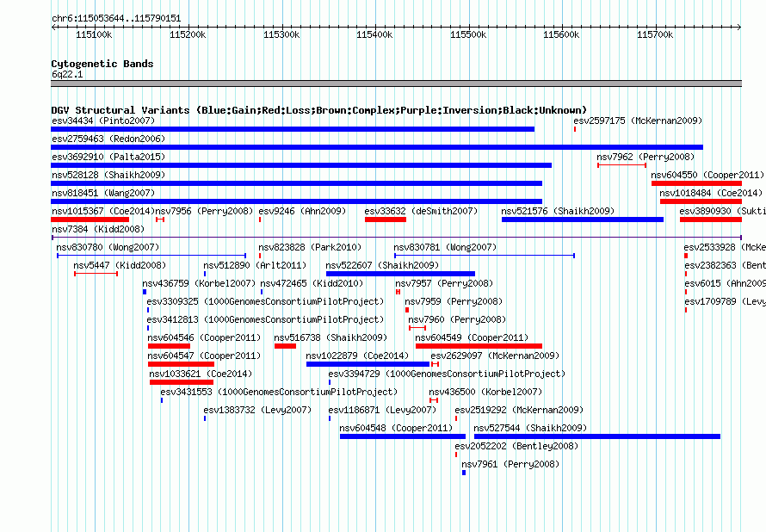The image size is (766, 532).
Task: Open the esv2629097 (McKernan2009) label
Action: (x=495, y=356)
